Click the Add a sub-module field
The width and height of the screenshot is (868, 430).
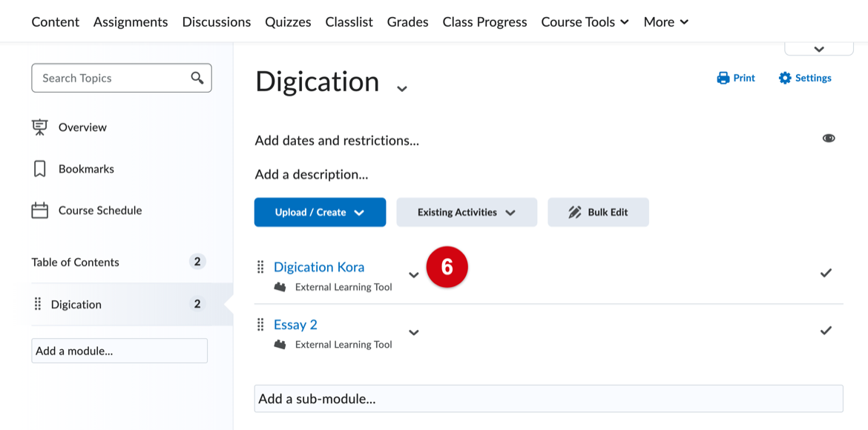[548, 399]
